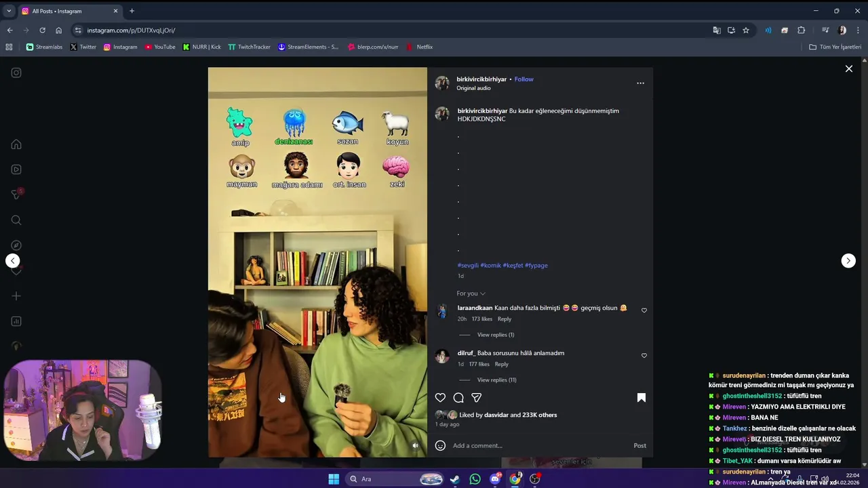Viewport: 868px width, 488px height.
Task: Open the Windows Start menu
Action: pos(334,479)
